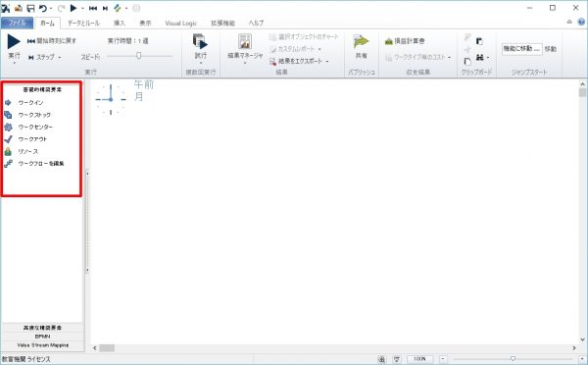Open the 損益計算書 income statement

(x=405, y=41)
